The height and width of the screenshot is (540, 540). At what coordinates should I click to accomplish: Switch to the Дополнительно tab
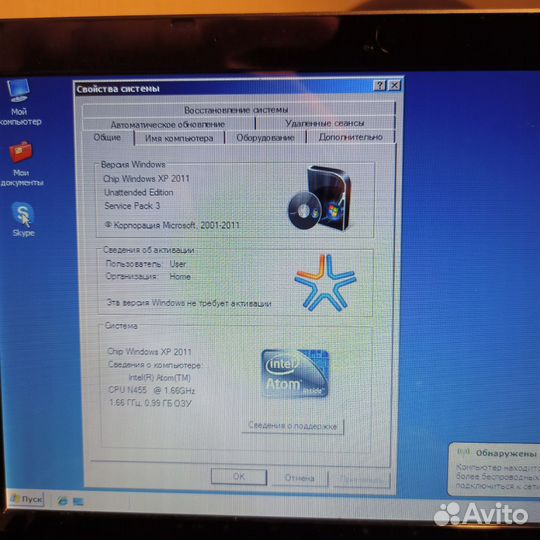(x=351, y=137)
